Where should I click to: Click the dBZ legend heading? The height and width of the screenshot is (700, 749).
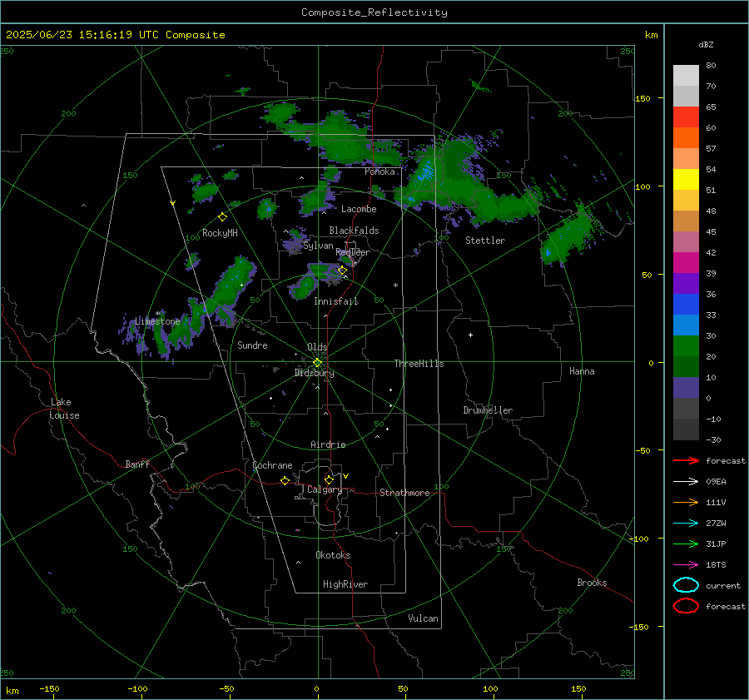[706, 44]
